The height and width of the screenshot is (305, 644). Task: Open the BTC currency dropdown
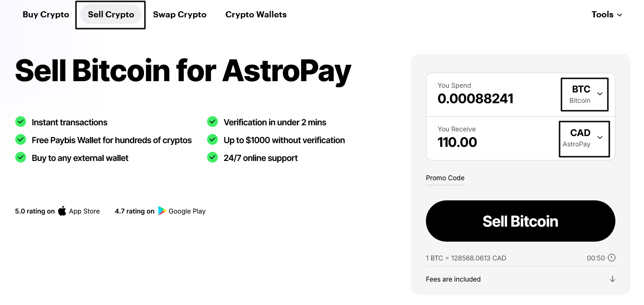tap(584, 94)
